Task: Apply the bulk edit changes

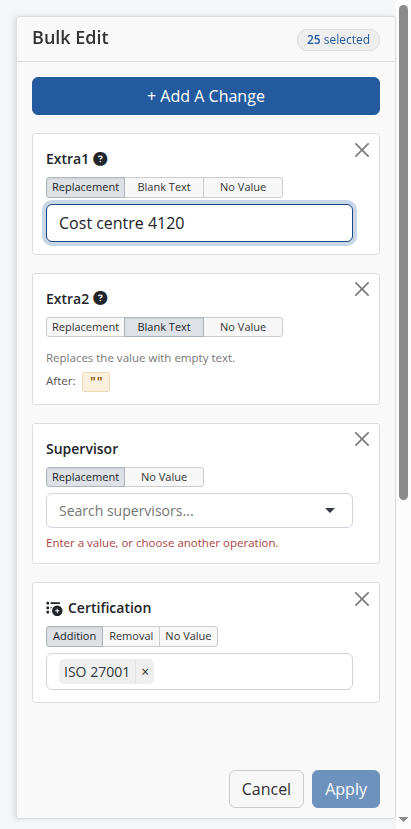Action: pos(346,789)
